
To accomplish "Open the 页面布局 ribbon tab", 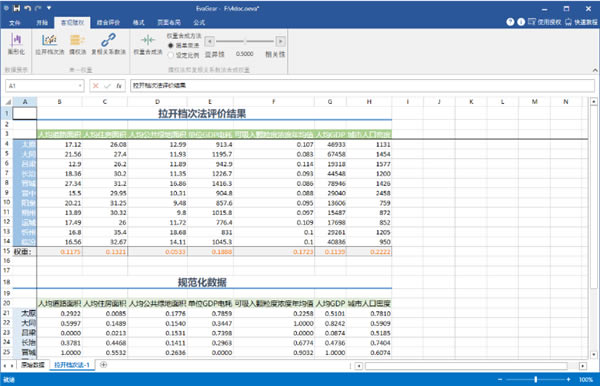I will [169, 23].
